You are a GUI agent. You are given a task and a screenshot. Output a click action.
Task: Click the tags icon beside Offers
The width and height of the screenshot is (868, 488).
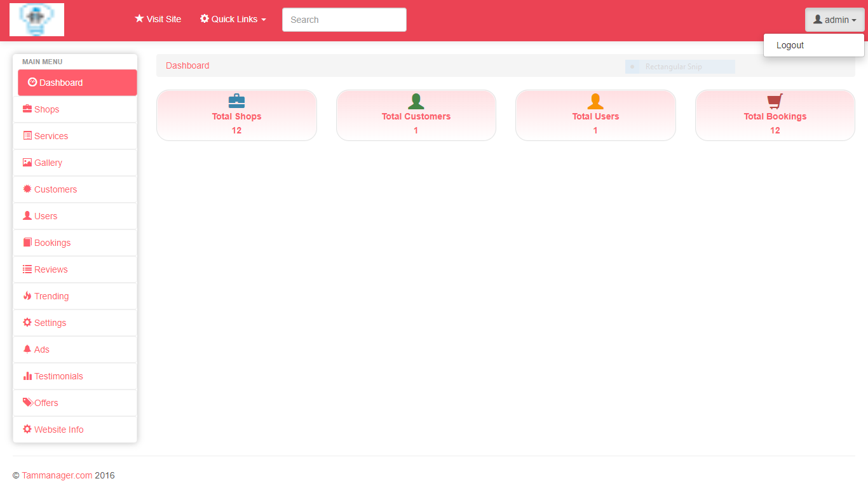pos(28,403)
